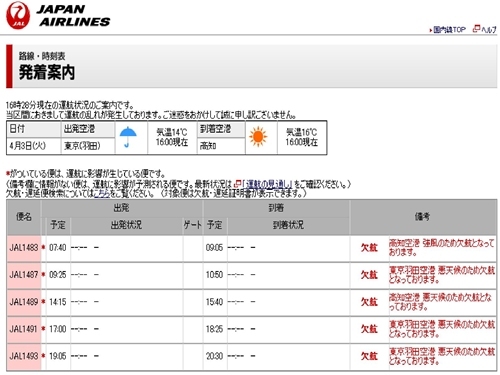Click departure time 07:40
Image resolution: width=500 pixels, height=375 pixels.
point(58,248)
